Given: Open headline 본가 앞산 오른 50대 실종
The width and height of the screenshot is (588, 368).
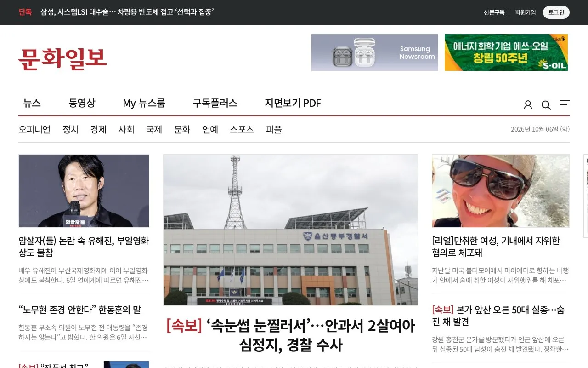Looking at the screenshot, I should (498, 316).
